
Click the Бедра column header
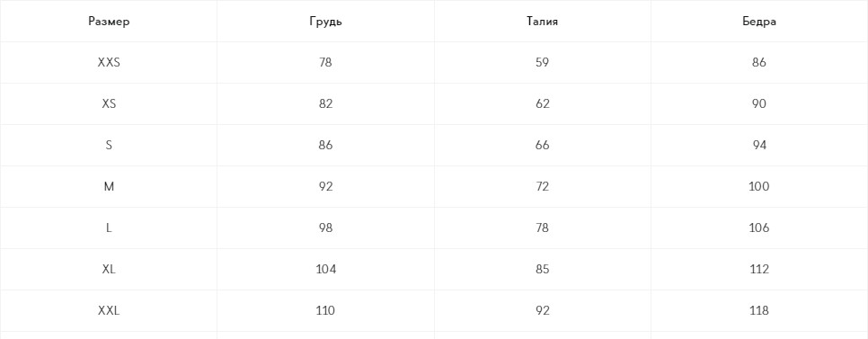(759, 22)
